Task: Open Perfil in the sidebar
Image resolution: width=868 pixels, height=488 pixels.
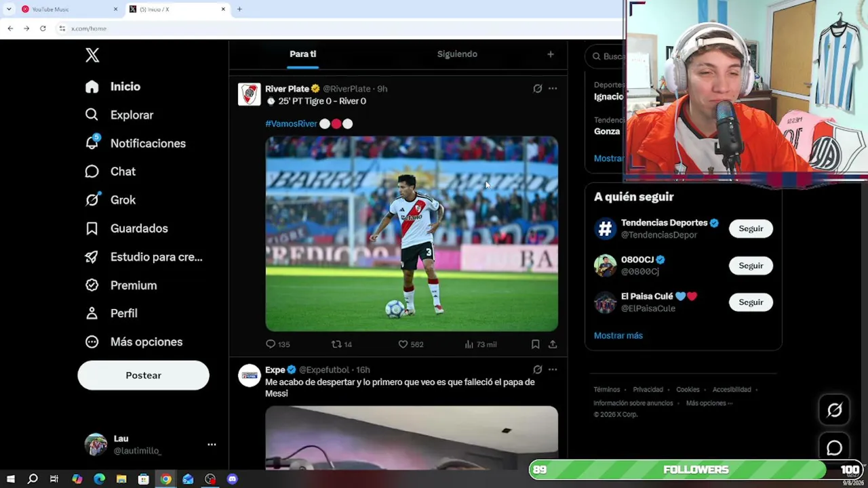Action: point(111,314)
